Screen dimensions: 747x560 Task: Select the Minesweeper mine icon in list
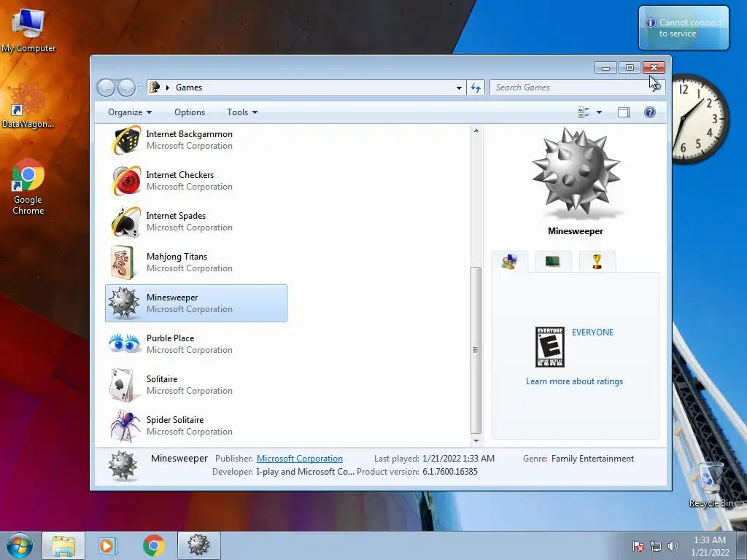pyautogui.click(x=124, y=303)
